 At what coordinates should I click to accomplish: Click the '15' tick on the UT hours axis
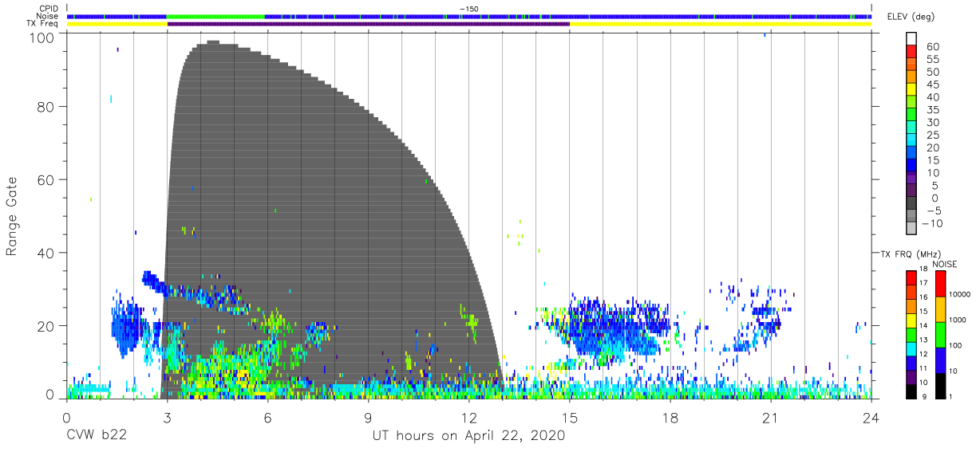570,416
